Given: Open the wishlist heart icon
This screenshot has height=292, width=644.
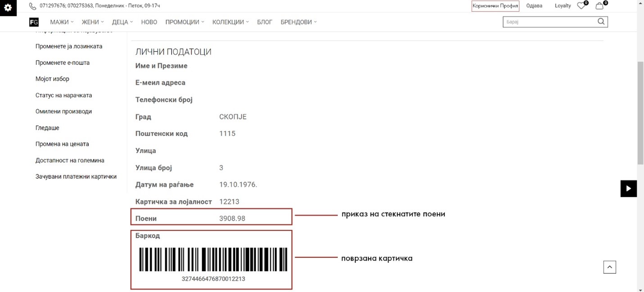Looking at the screenshot, I should (x=581, y=6).
